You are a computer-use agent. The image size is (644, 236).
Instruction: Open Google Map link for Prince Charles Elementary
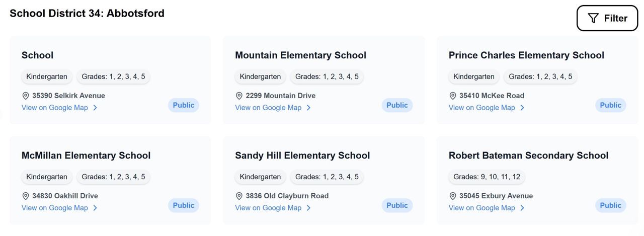(x=481, y=108)
